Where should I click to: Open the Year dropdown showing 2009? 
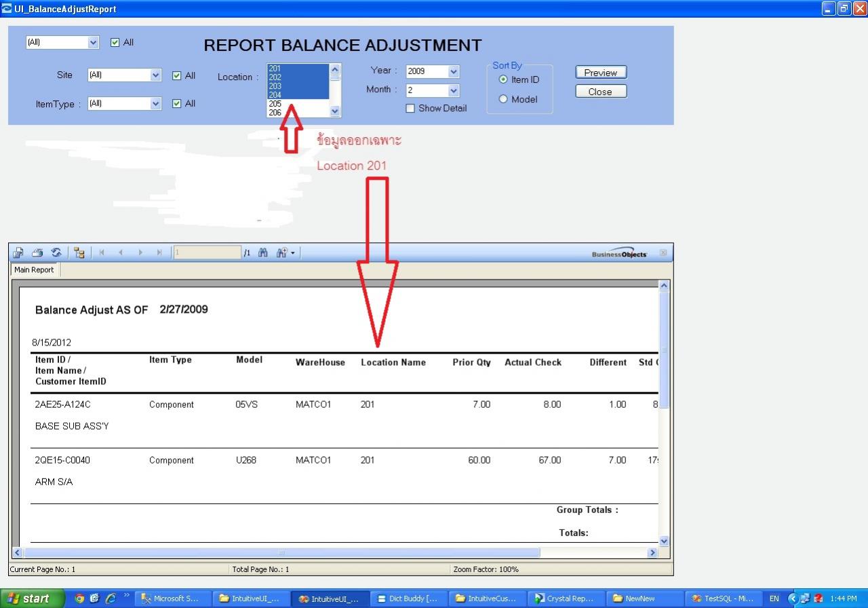coord(454,71)
